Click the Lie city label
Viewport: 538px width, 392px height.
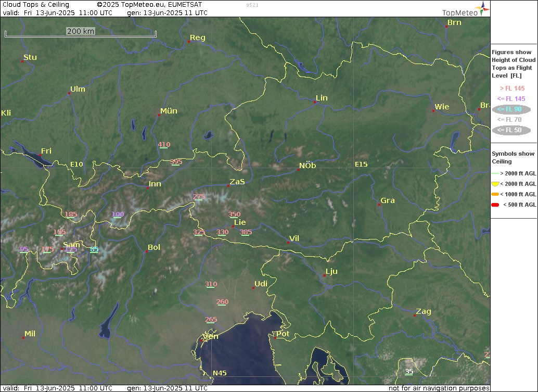[240, 222]
